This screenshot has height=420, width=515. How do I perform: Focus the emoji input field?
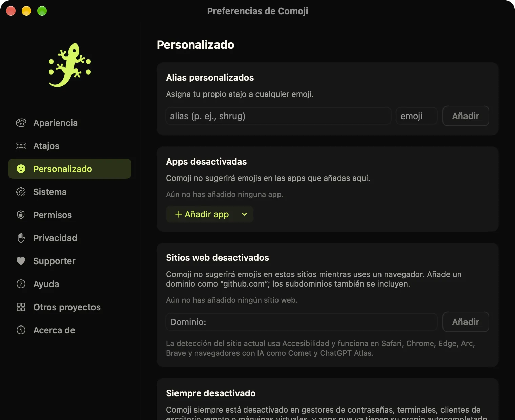pyautogui.click(x=416, y=116)
